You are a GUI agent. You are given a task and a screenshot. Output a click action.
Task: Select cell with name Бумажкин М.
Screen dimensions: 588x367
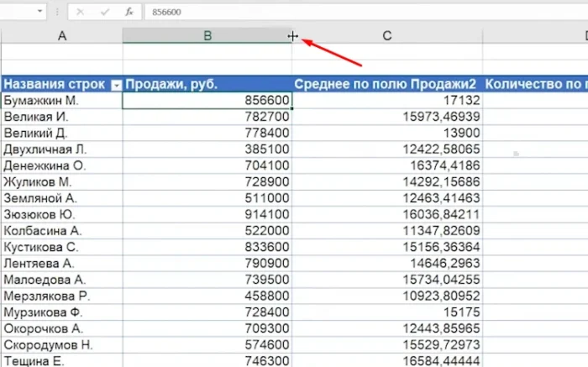pyautogui.click(x=61, y=101)
